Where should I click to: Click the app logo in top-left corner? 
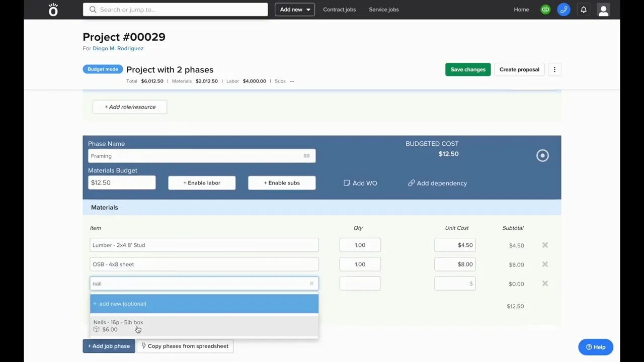(53, 10)
